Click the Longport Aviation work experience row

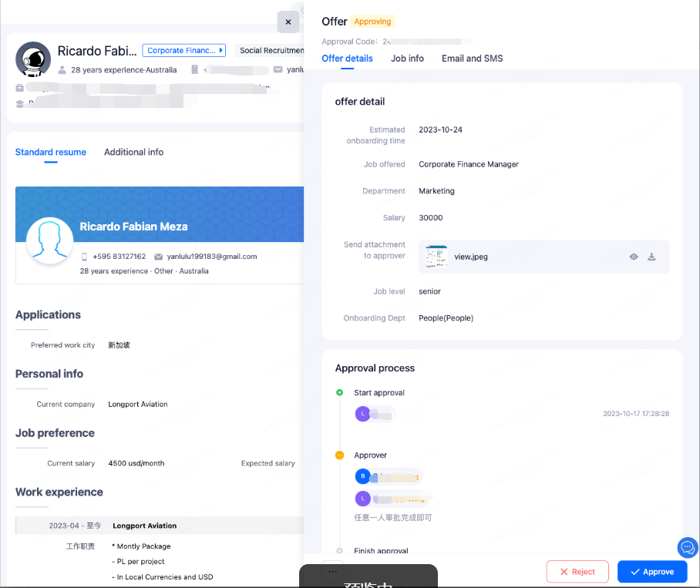pos(160,526)
